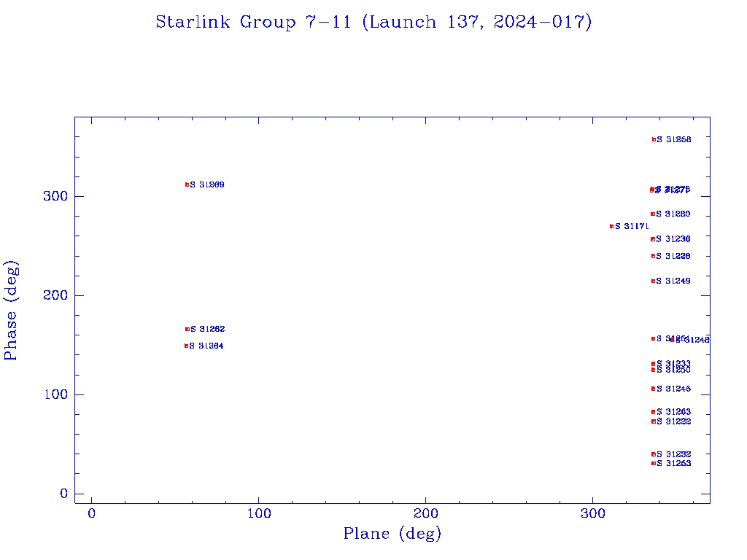Select the 300 tick label on Phase axis
The width and height of the screenshot is (747, 560).
coord(55,196)
